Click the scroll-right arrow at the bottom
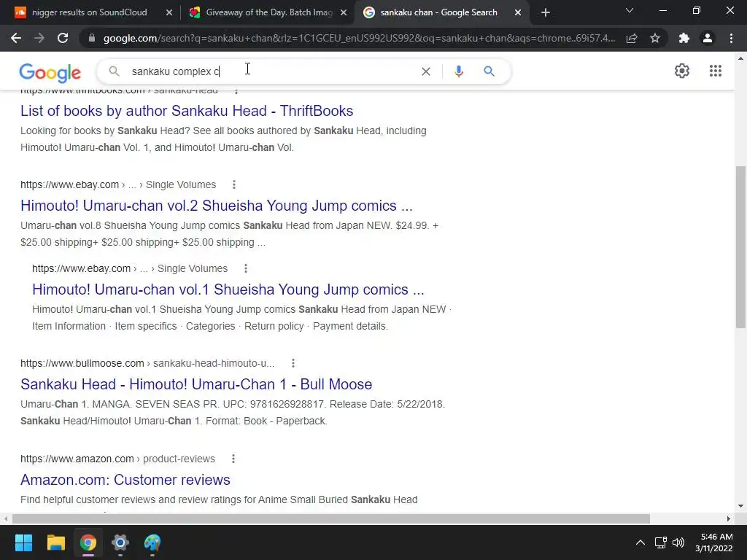The image size is (747, 560). coord(729,518)
